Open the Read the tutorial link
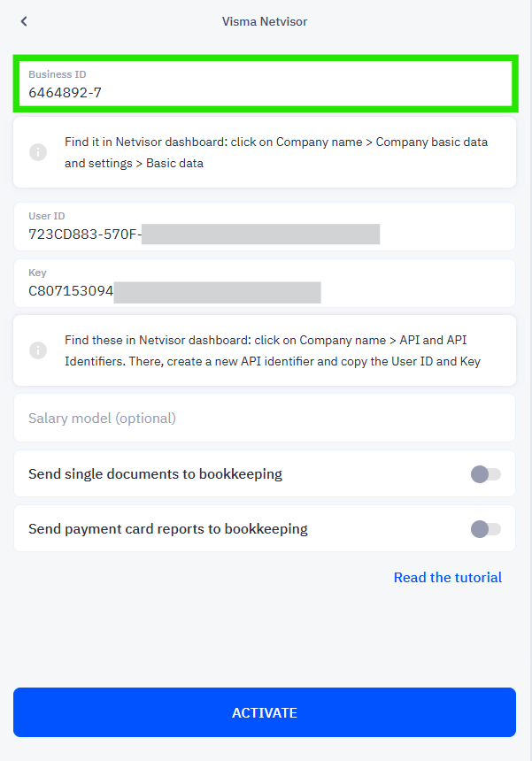532x761 pixels. pyautogui.click(x=448, y=578)
